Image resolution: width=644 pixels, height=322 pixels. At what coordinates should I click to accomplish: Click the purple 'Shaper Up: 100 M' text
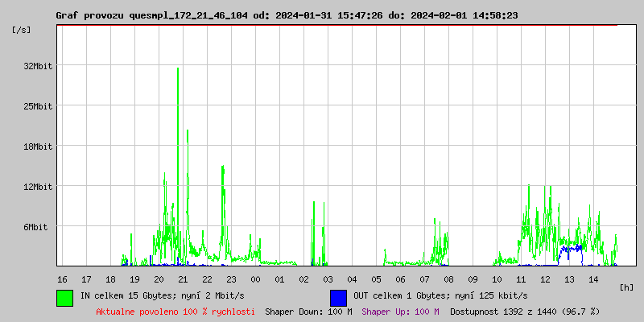tap(400, 311)
